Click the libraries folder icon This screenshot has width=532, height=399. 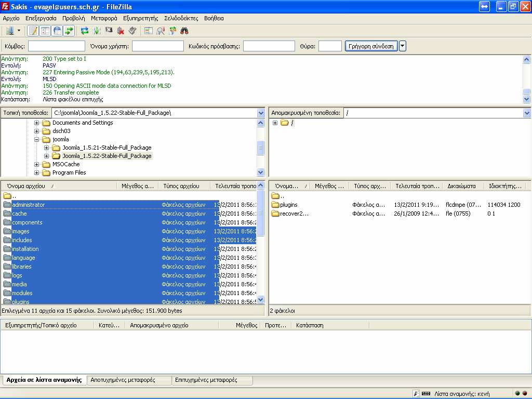click(x=7, y=267)
